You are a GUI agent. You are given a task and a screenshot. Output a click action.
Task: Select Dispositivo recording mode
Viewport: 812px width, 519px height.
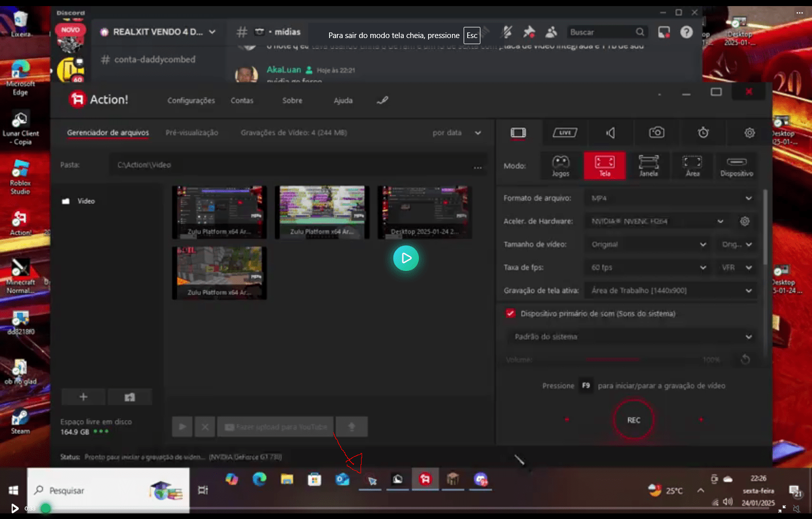[x=736, y=165]
